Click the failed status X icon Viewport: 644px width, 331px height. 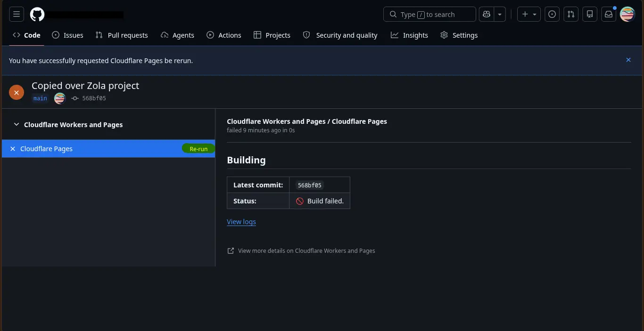pos(17,93)
